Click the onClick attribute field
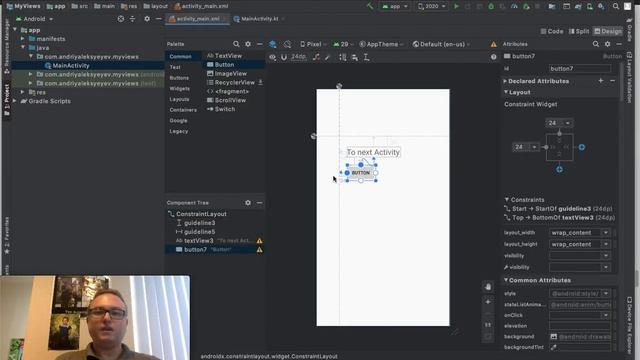 pyautogui.click(x=580, y=315)
